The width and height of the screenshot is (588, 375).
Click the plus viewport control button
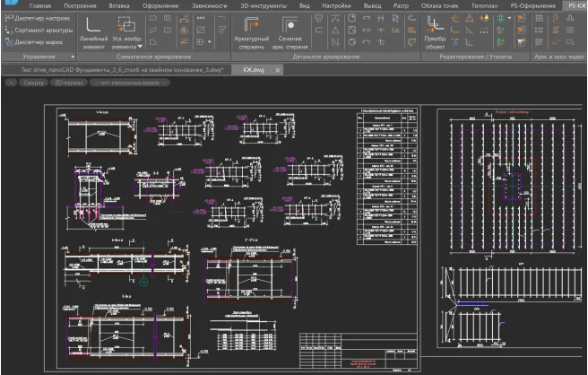pos(10,82)
